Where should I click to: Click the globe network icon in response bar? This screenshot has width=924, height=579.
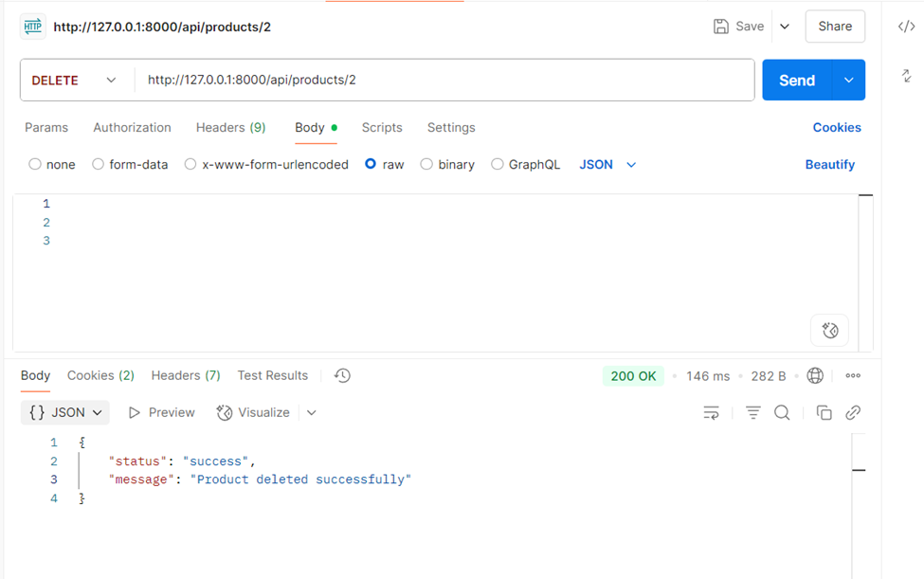815,375
